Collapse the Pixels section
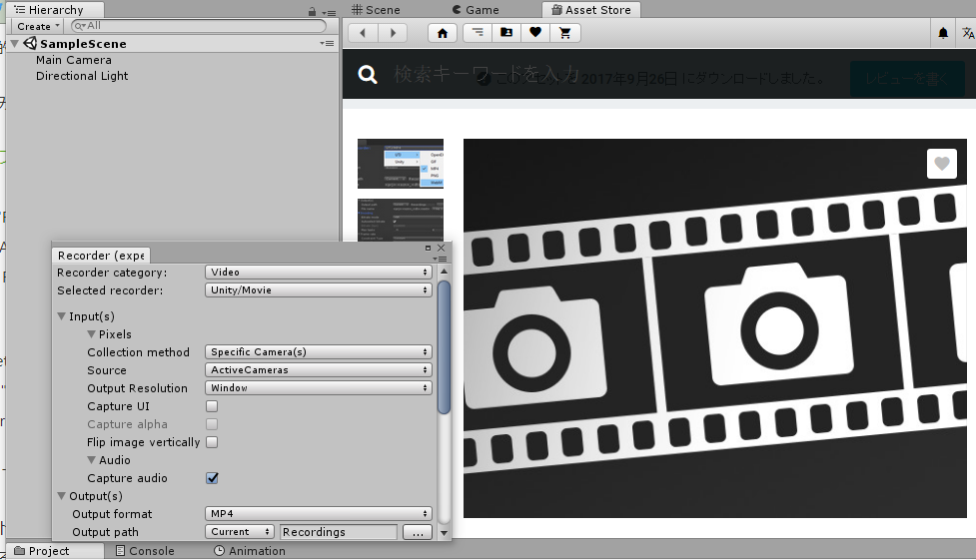 pyautogui.click(x=92, y=334)
